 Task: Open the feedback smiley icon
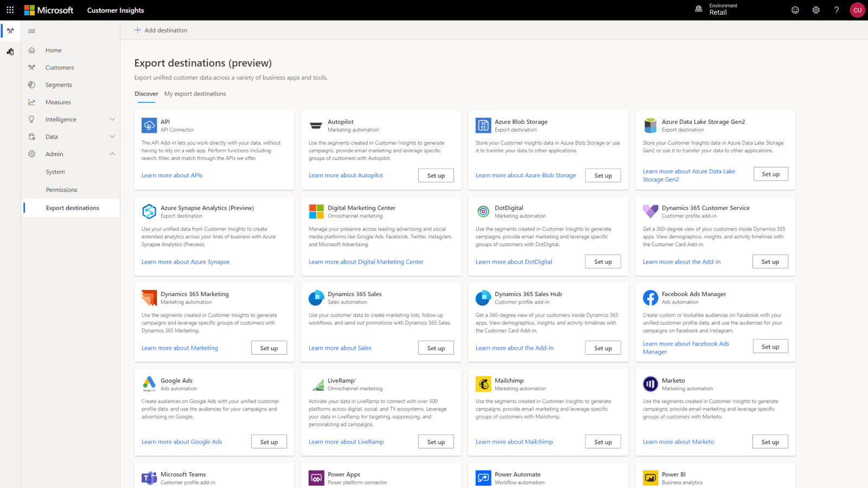(795, 10)
